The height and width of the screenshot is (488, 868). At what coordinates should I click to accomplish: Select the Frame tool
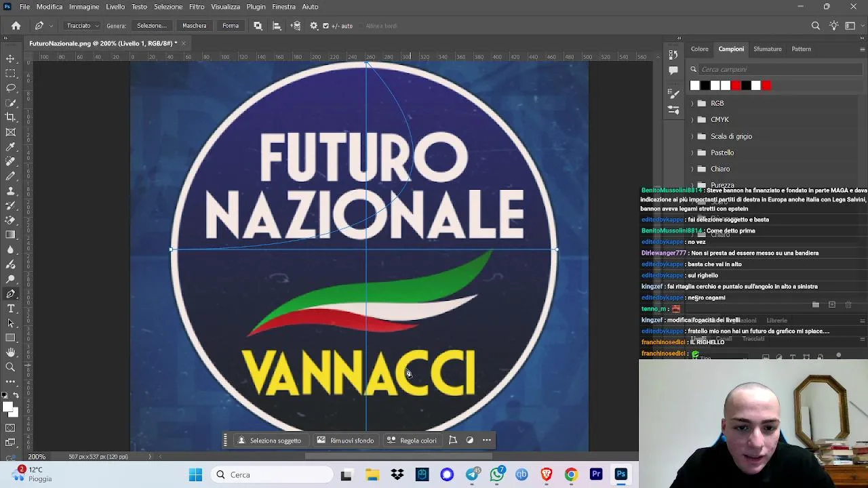pyautogui.click(x=10, y=132)
